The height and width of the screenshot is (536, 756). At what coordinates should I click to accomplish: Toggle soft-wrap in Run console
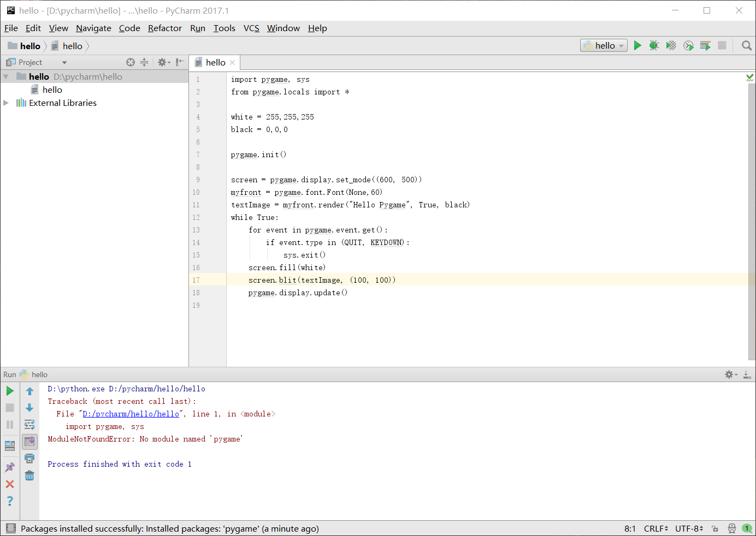[29, 425]
